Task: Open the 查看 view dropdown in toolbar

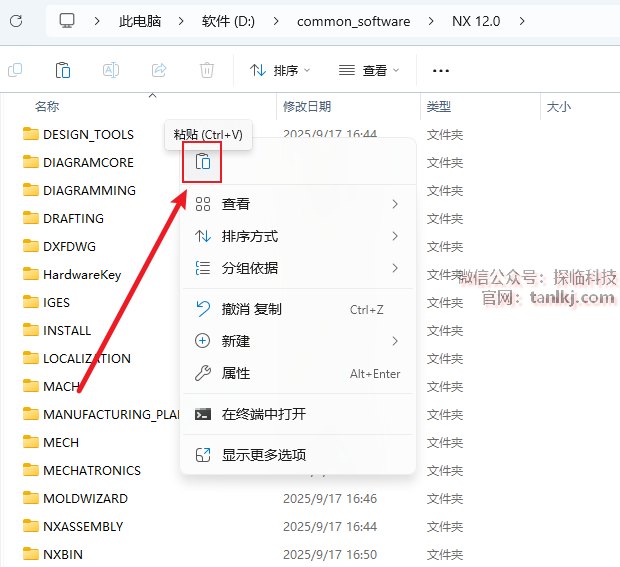Action: (369, 70)
